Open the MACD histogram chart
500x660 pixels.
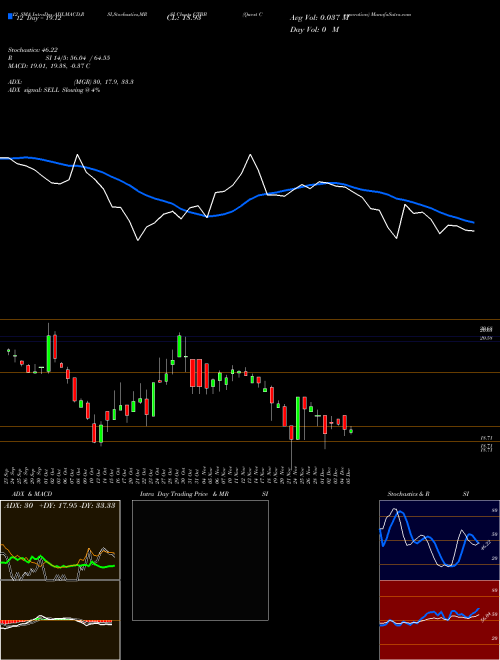coord(60,620)
